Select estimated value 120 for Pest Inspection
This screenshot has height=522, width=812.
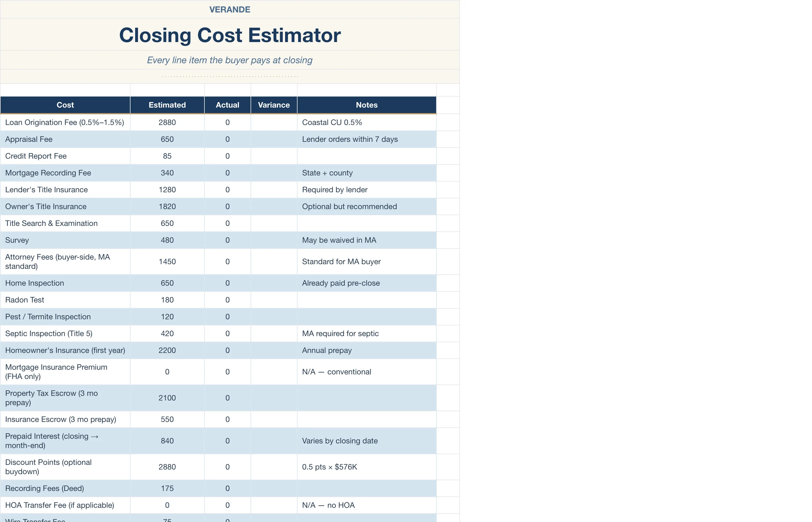[x=167, y=317]
